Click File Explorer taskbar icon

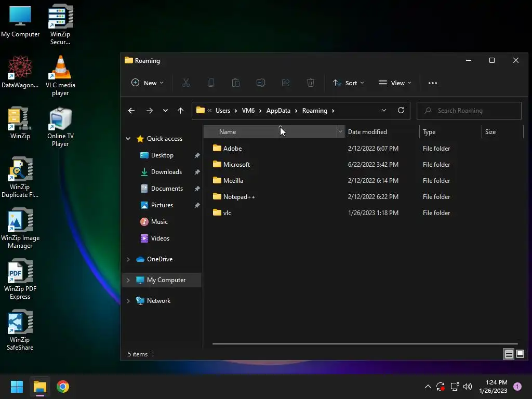(39, 387)
